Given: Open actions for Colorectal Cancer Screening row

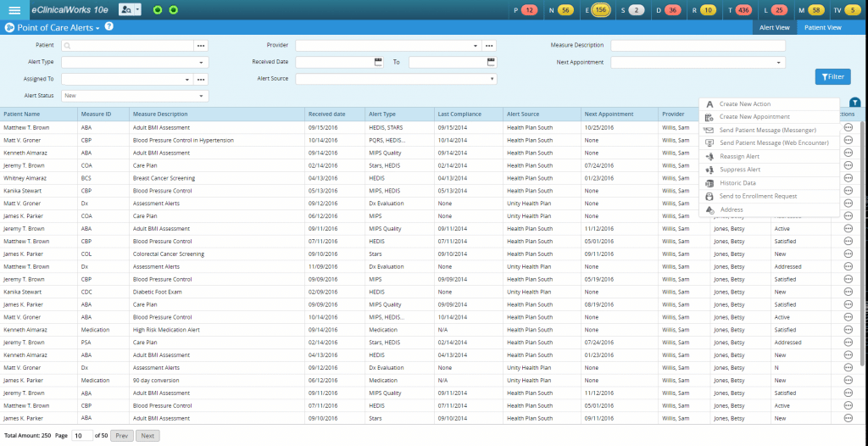Looking at the screenshot, I should coord(848,254).
